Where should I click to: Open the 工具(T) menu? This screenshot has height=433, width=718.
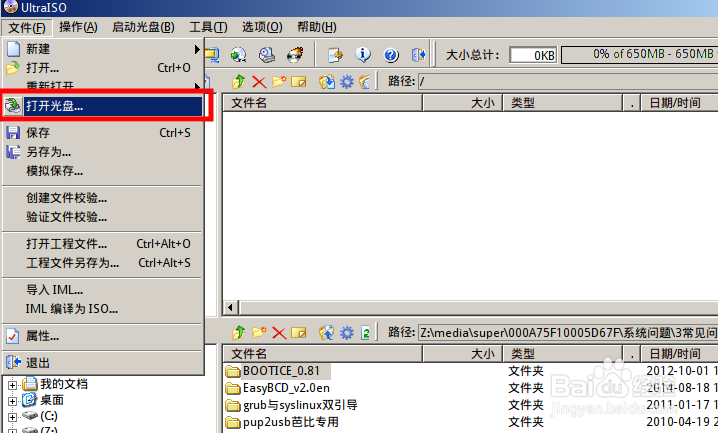click(x=208, y=27)
